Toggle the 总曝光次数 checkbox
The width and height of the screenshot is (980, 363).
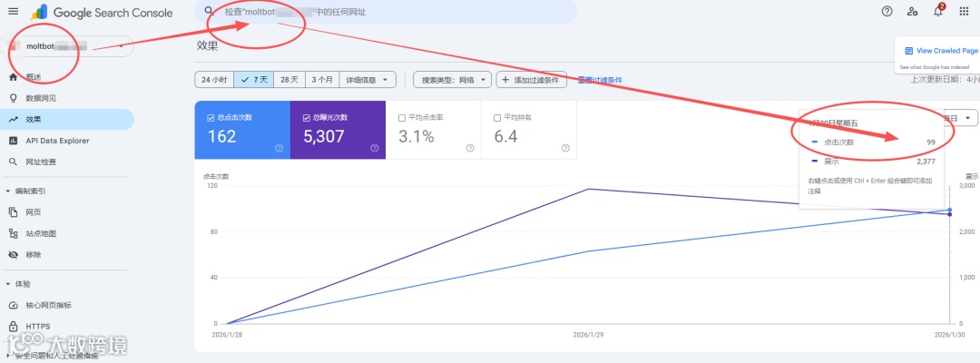pyautogui.click(x=307, y=117)
